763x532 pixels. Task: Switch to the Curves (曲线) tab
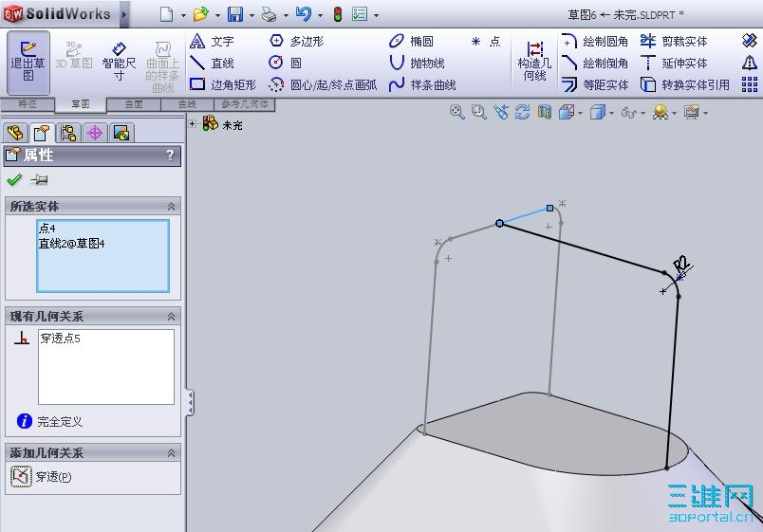click(187, 104)
